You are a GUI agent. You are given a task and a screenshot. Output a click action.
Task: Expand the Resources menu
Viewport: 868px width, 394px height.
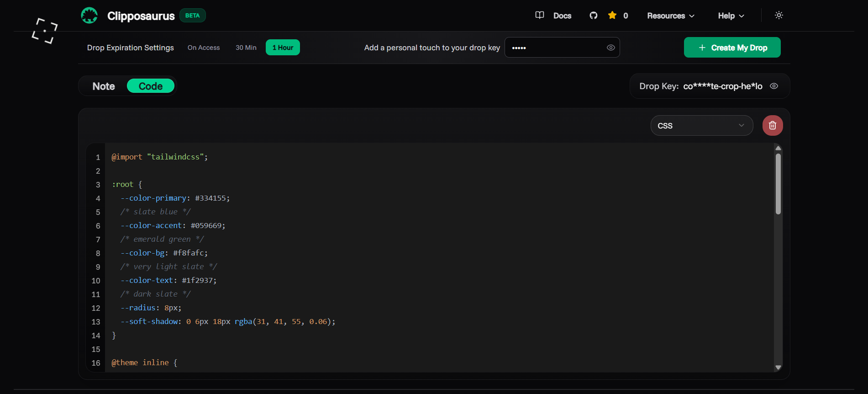[x=671, y=16]
